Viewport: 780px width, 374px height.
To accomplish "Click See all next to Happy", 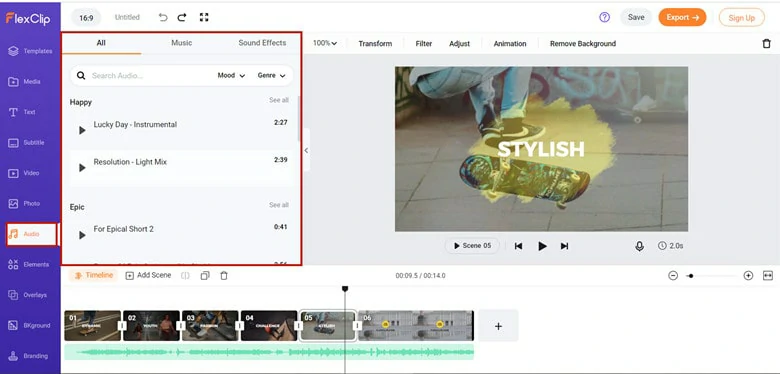I will tap(279, 100).
